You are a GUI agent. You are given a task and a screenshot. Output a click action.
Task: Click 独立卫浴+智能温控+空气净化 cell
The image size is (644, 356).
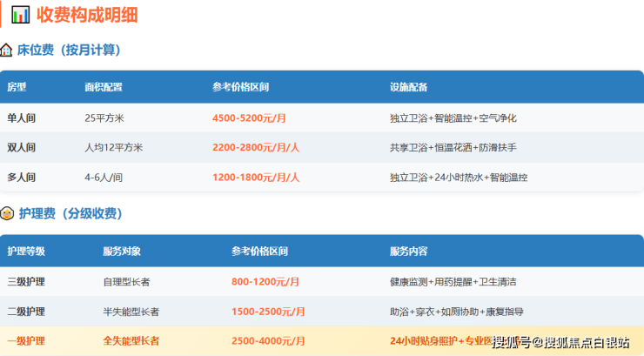(x=453, y=118)
